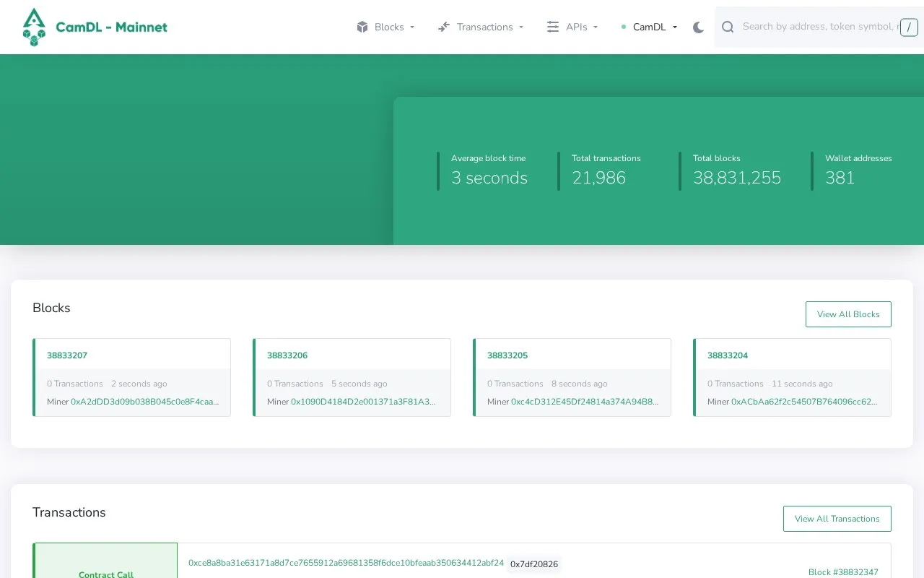Expand the CamDL network dropdown arrow
The image size is (924, 578).
[x=675, y=27]
